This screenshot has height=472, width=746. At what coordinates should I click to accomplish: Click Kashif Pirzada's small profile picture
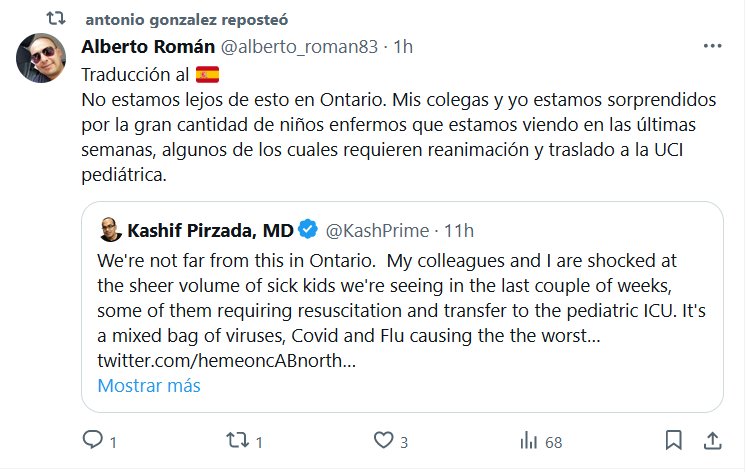(110, 231)
